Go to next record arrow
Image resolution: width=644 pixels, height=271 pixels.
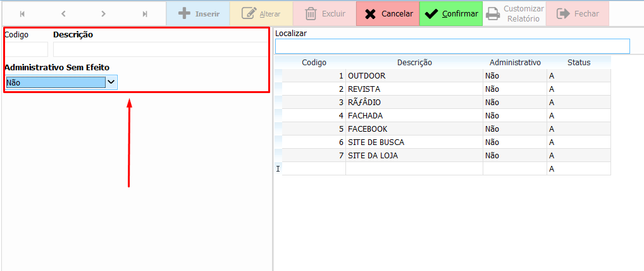104,13
